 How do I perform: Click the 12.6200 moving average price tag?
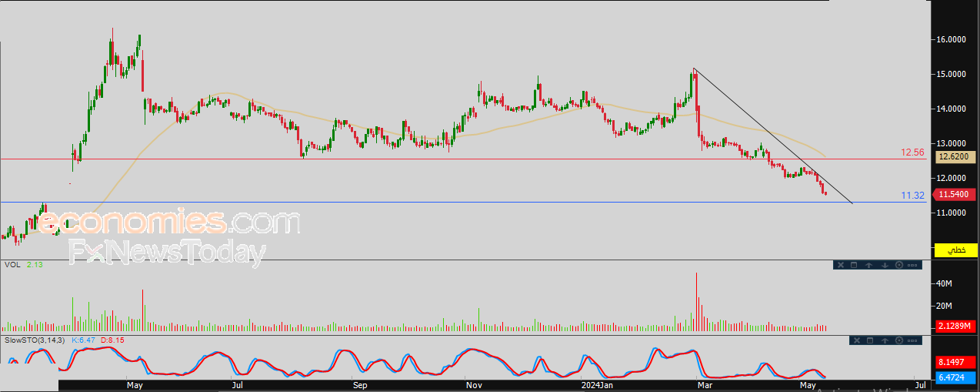pyautogui.click(x=955, y=157)
